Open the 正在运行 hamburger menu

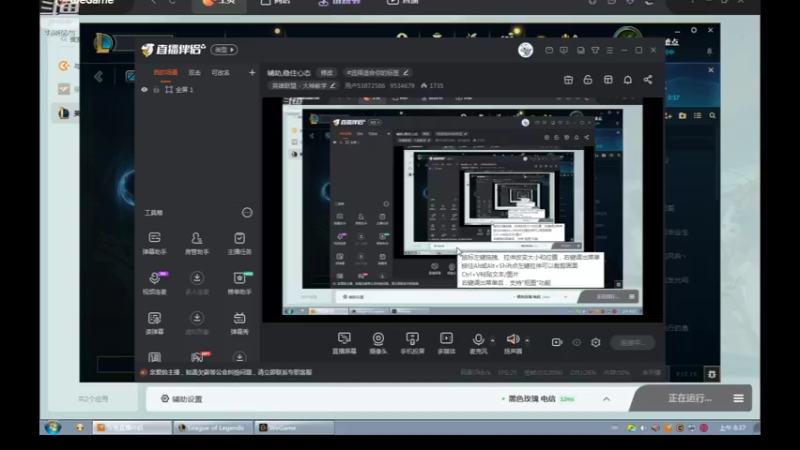point(738,398)
